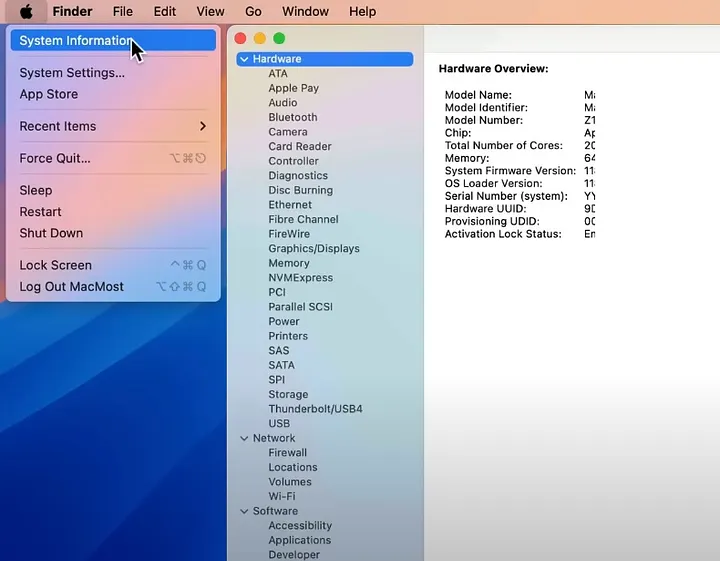The image size is (720, 561).
Task: Select Developer under Software
Action: (294, 555)
